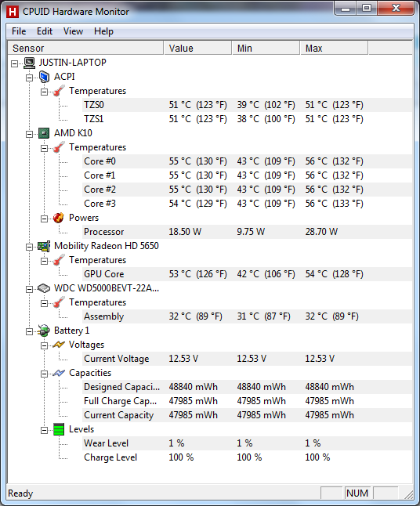Collapse ACPI Temperatures group
420x506 pixels.
coord(44,92)
